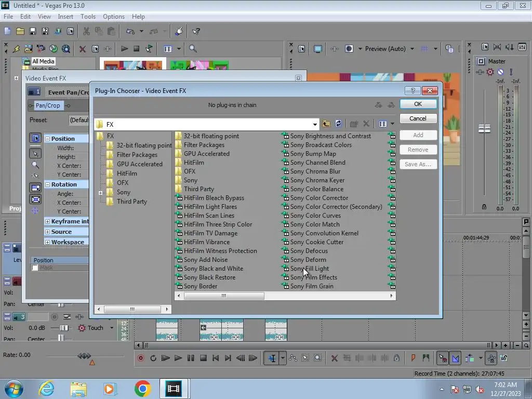Open the Edit menu
Viewport: 532px width, 399px height.
point(25,16)
